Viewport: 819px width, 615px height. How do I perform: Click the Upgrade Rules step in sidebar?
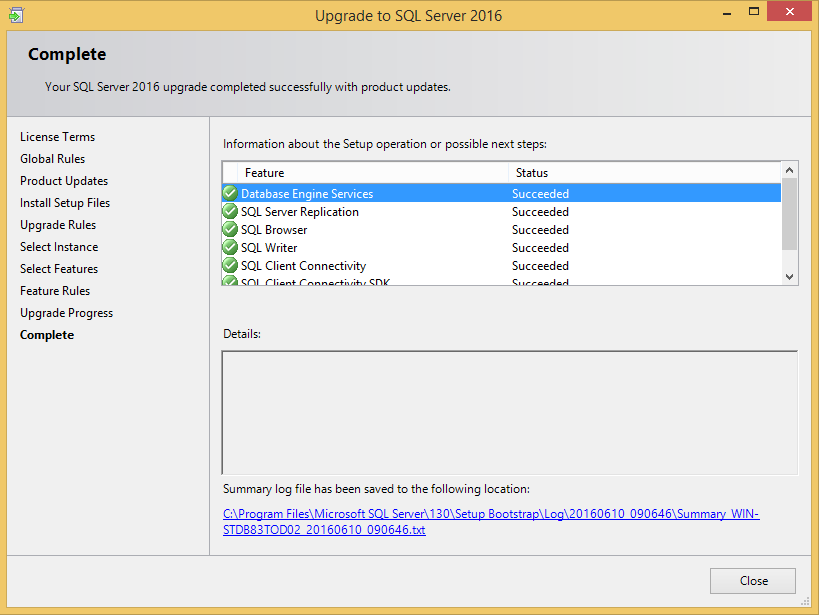(58, 225)
